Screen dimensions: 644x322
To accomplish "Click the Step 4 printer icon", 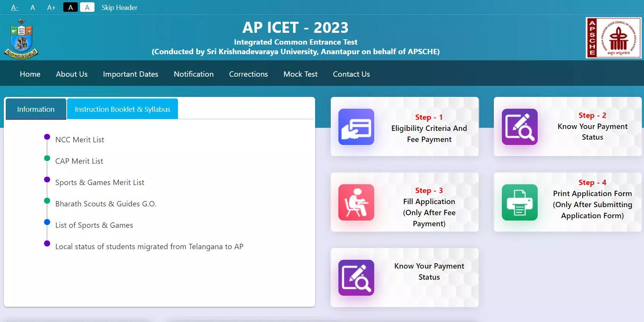I will point(520,202).
